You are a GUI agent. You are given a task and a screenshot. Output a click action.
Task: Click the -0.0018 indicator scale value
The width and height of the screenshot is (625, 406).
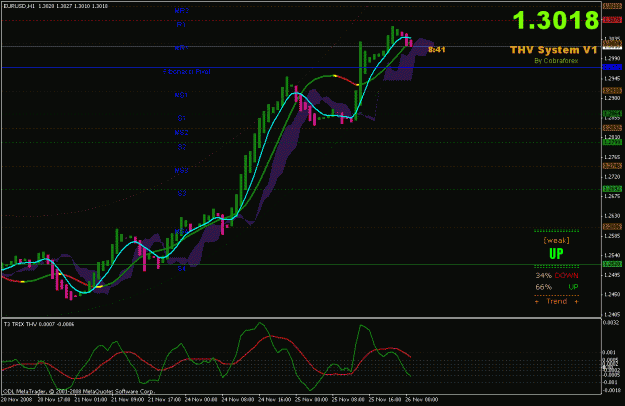coord(611,390)
